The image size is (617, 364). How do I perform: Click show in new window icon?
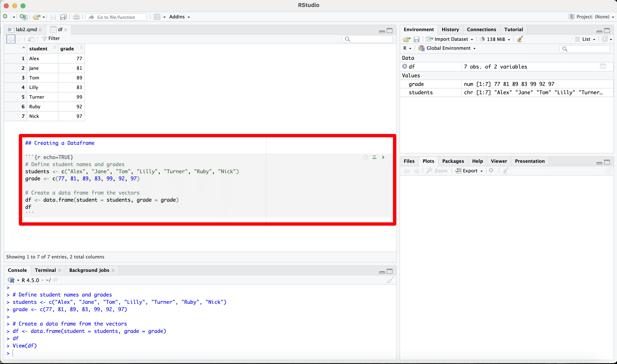pyautogui.click(x=31, y=39)
